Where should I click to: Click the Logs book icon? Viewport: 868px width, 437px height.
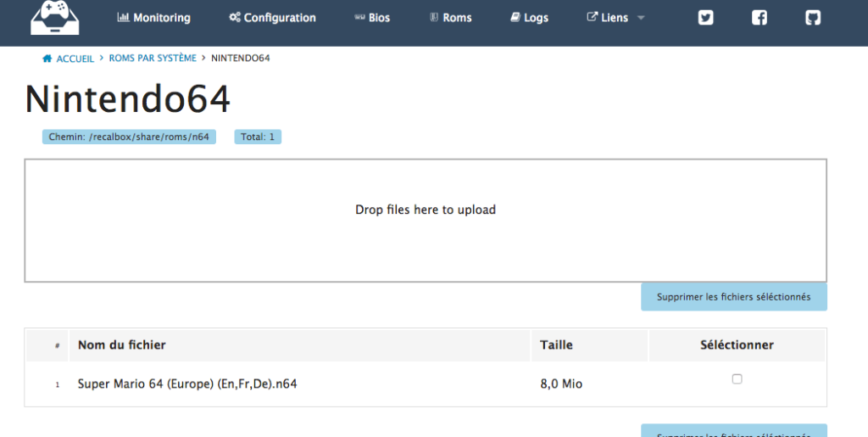(515, 18)
